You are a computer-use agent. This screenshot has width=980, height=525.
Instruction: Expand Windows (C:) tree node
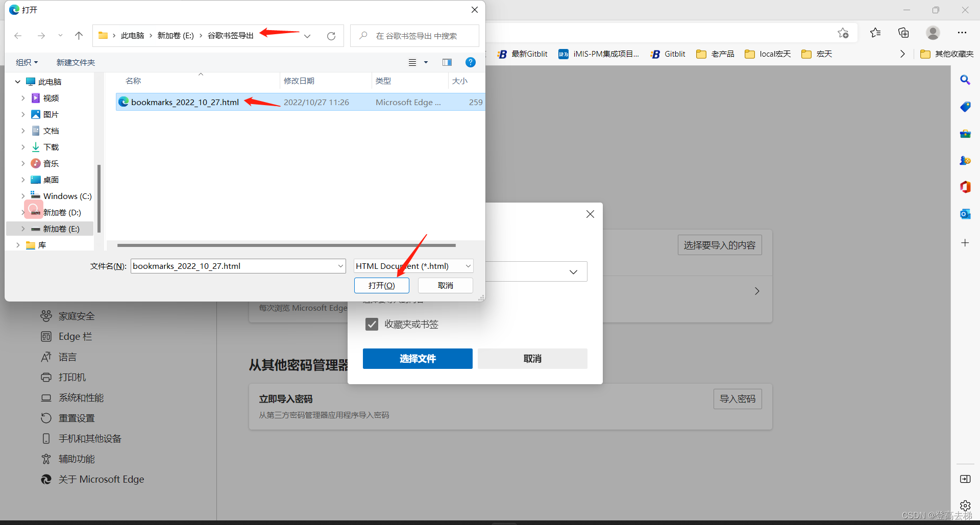pyautogui.click(x=23, y=196)
